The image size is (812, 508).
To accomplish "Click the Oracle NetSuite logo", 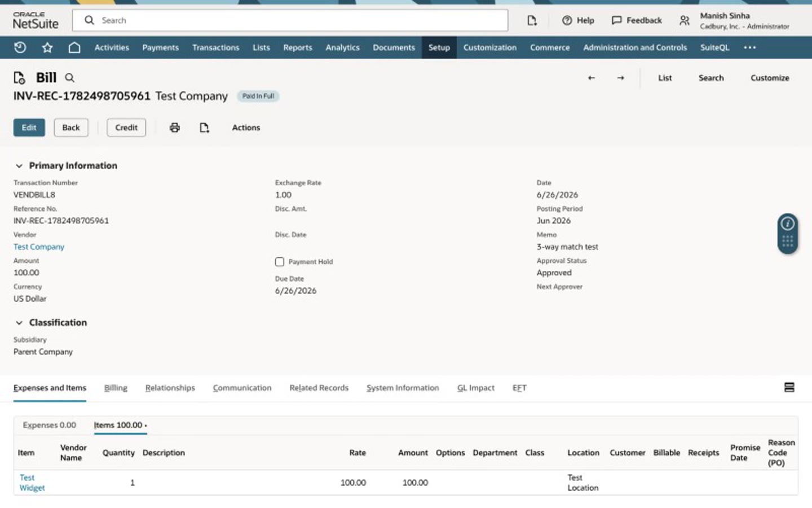I will [36, 20].
